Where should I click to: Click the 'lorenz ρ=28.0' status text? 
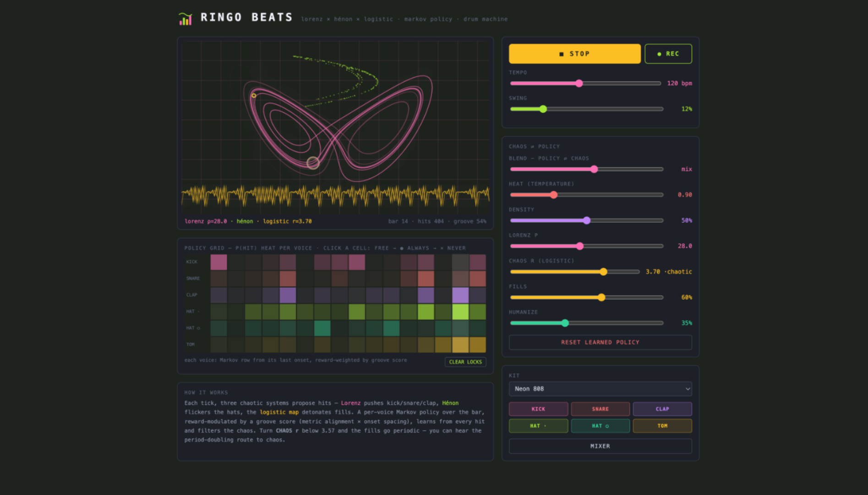[206, 221]
